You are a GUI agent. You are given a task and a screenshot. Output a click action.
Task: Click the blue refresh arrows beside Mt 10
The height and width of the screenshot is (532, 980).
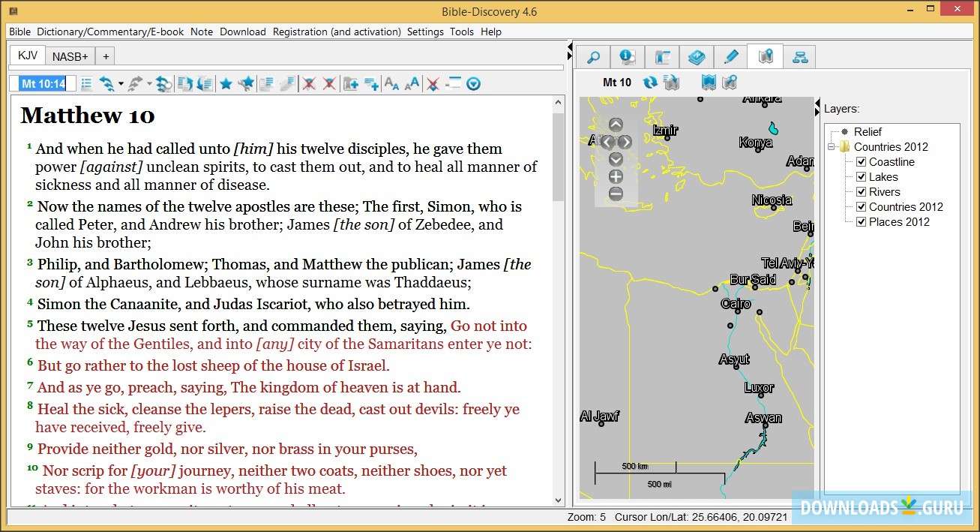(649, 83)
